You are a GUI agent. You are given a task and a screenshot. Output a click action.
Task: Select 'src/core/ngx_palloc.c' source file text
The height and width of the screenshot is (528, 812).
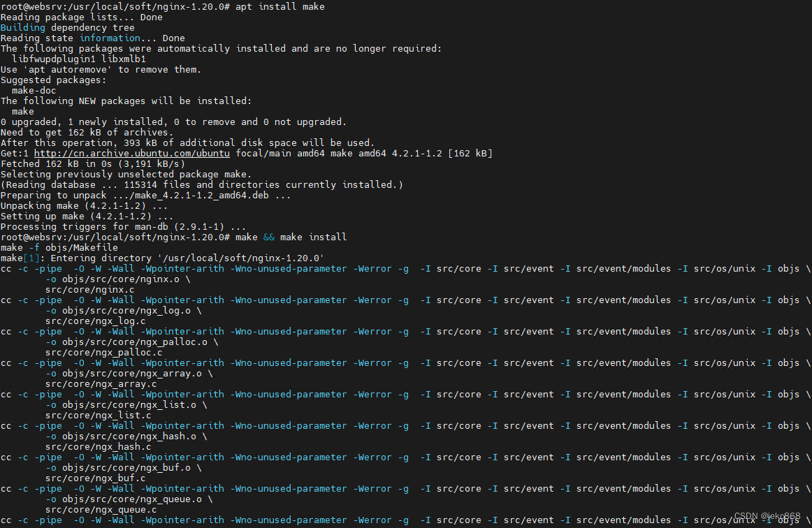[103, 353]
